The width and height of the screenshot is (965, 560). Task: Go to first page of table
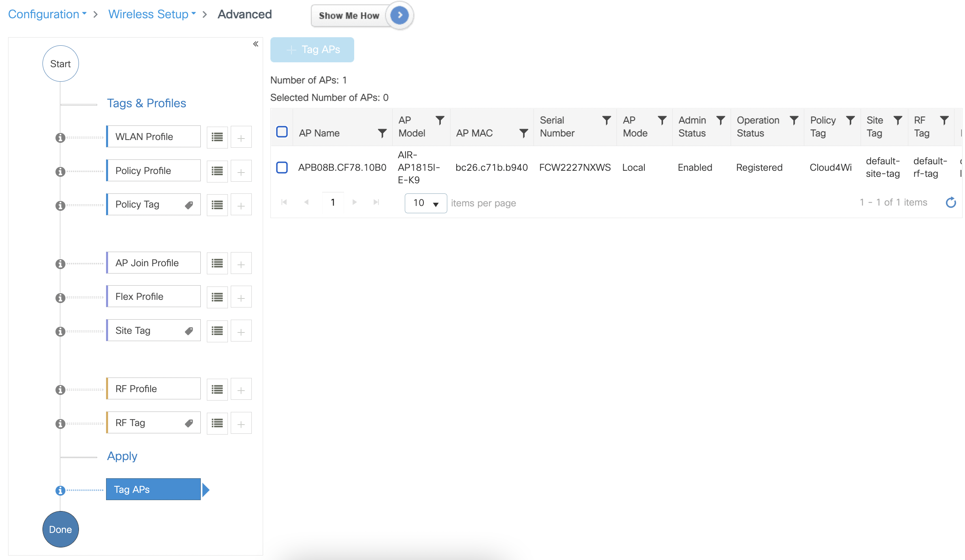pyautogui.click(x=284, y=202)
